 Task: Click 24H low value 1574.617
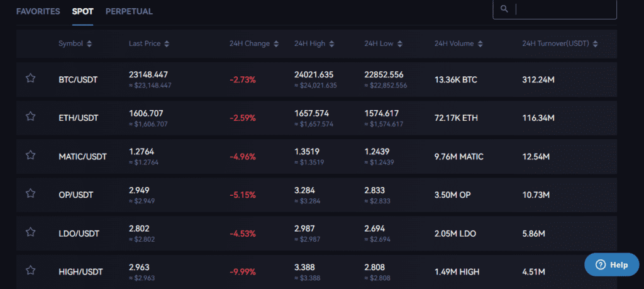coord(382,113)
